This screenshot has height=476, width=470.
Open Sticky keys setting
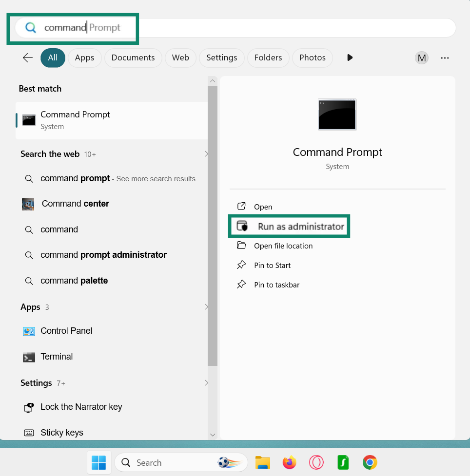pyautogui.click(x=112, y=433)
